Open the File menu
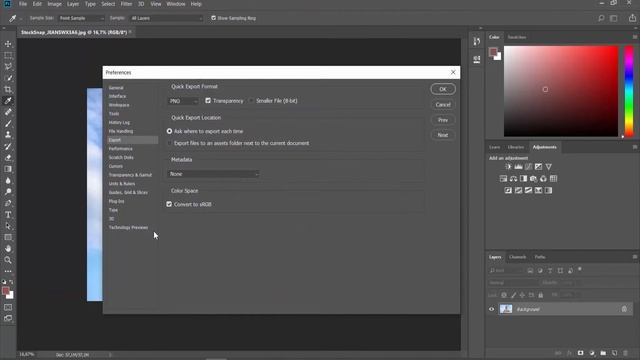 23,4
